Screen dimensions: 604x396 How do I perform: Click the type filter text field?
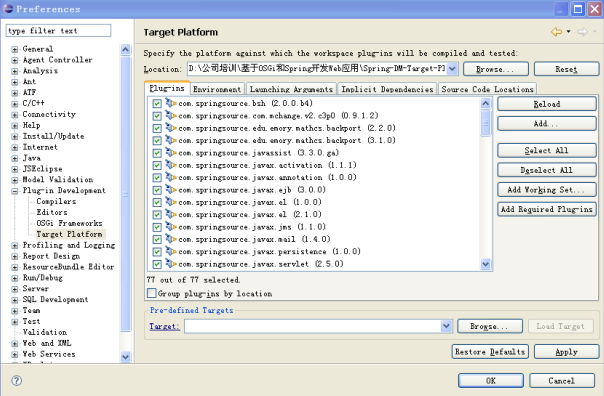point(58,30)
